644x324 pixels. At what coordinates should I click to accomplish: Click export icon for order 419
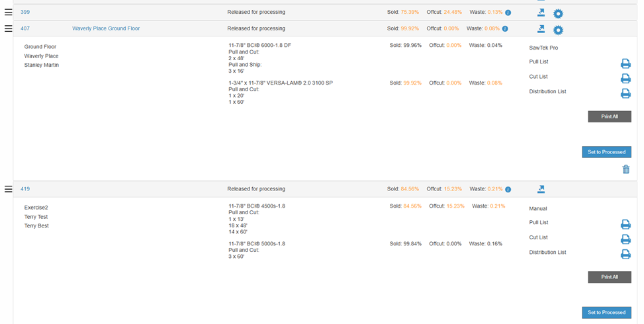pyautogui.click(x=541, y=189)
